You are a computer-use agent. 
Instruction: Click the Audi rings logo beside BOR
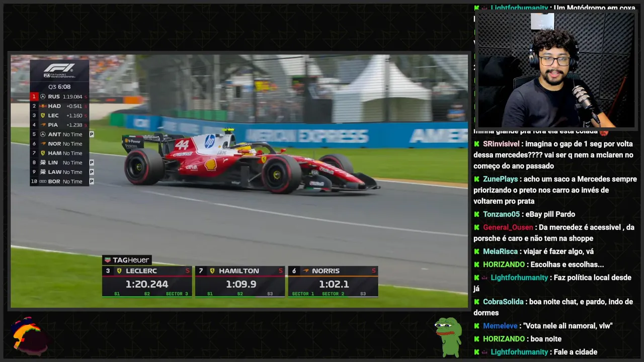tap(43, 182)
